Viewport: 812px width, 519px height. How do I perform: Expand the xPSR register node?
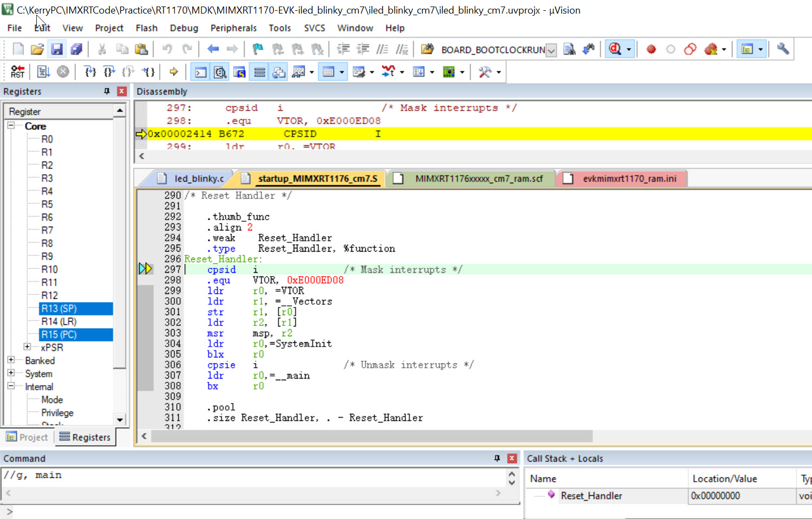pyautogui.click(x=27, y=347)
